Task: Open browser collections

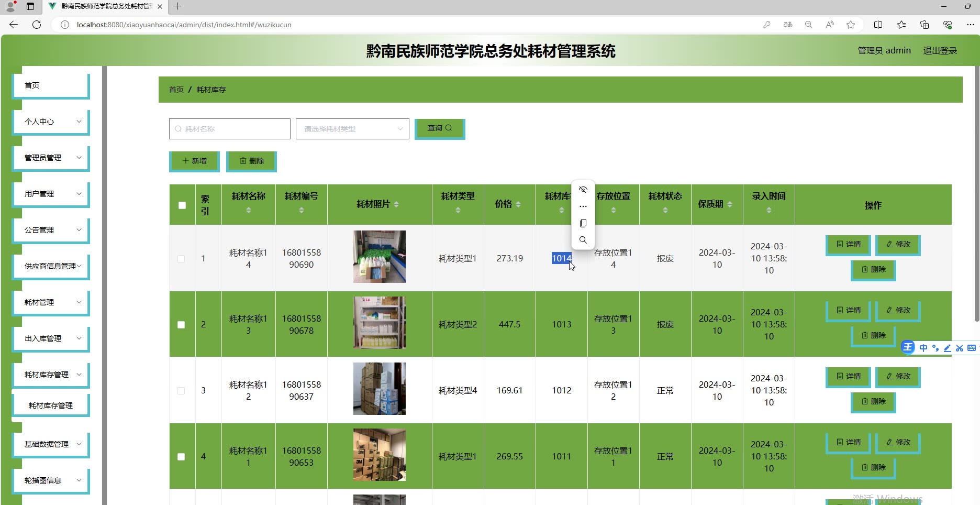Action: point(925,25)
